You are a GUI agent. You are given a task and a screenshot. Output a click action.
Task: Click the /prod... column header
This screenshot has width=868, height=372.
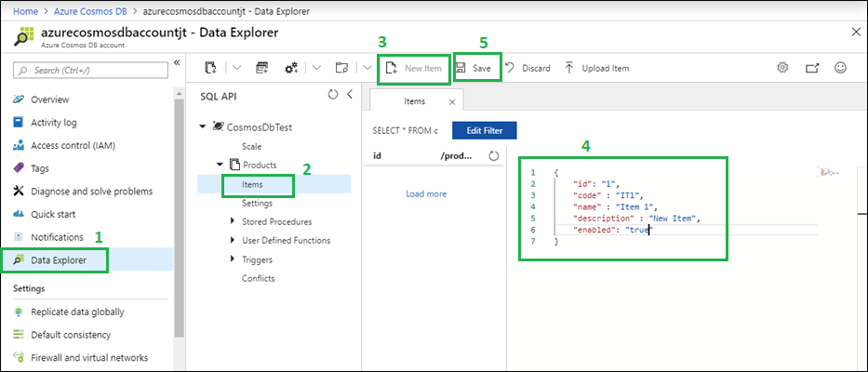point(456,156)
